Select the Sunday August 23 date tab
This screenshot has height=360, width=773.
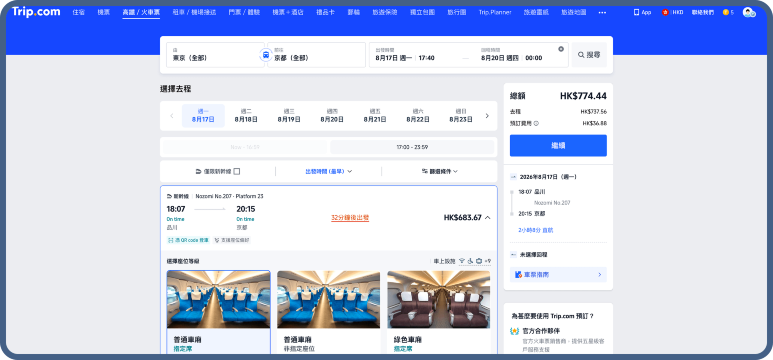coord(461,116)
